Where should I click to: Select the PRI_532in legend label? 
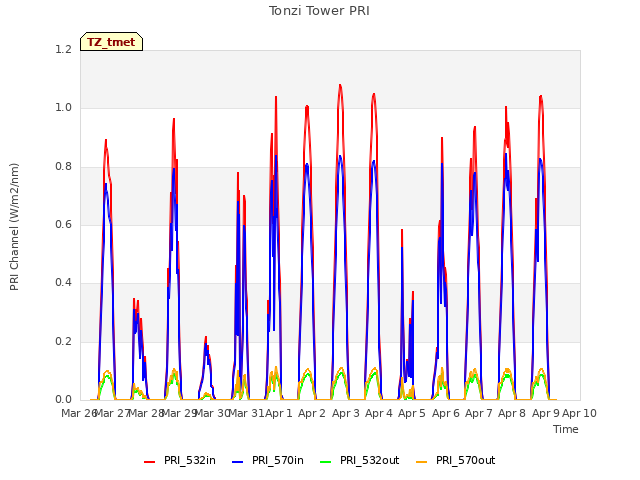point(190,460)
